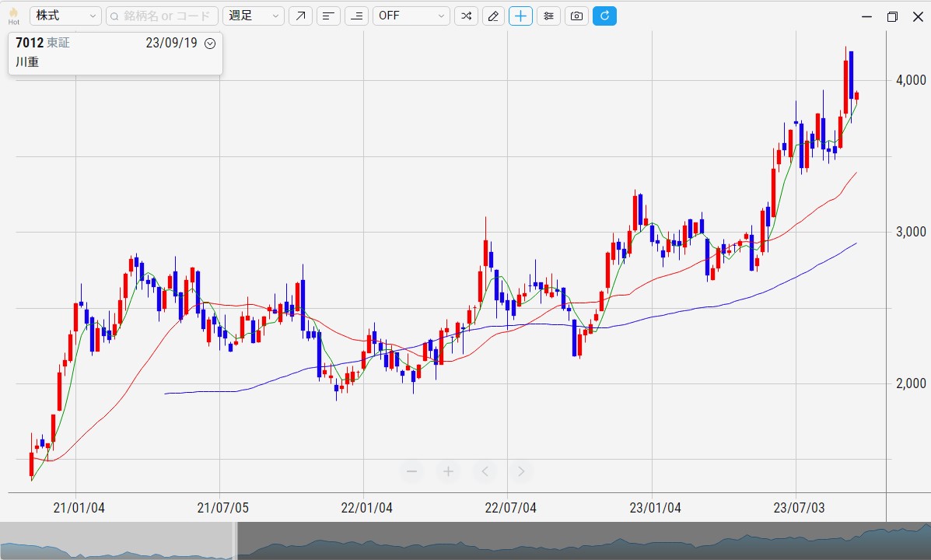
Task: Open the 株式 instrument type dropdown
Action: click(65, 16)
